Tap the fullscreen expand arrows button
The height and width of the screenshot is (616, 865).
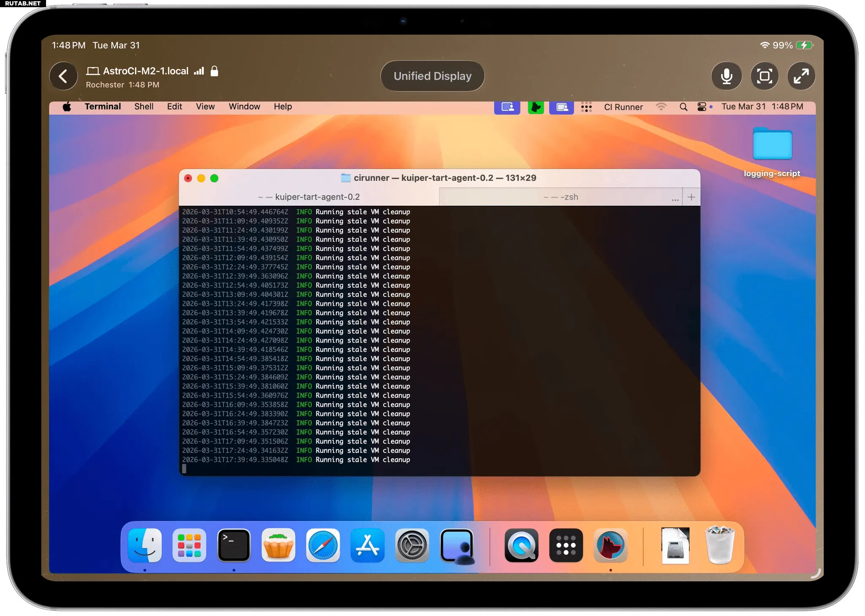click(801, 76)
